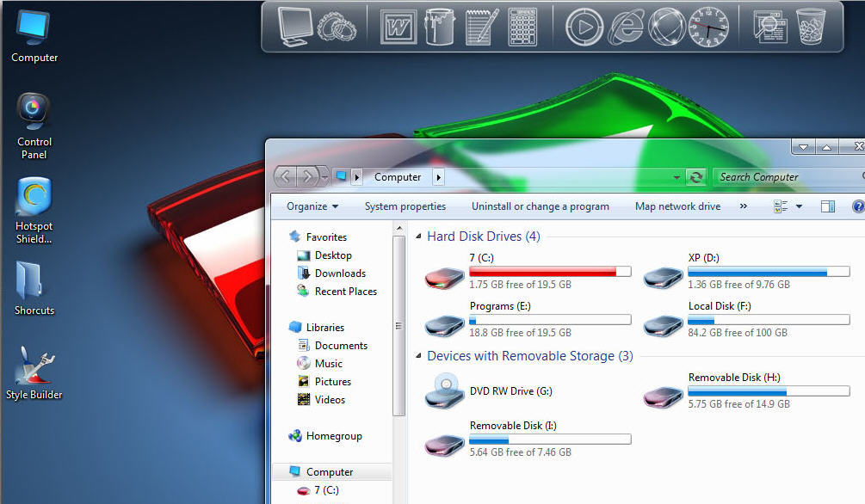Image resolution: width=865 pixels, height=504 pixels.
Task: Click the Search Computer input field
Action: [783, 177]
